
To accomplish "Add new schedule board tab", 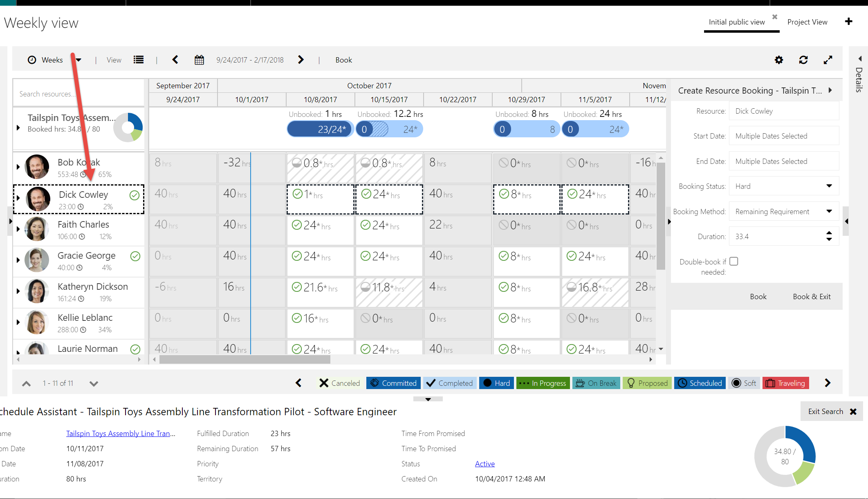I will pos(849,22).
